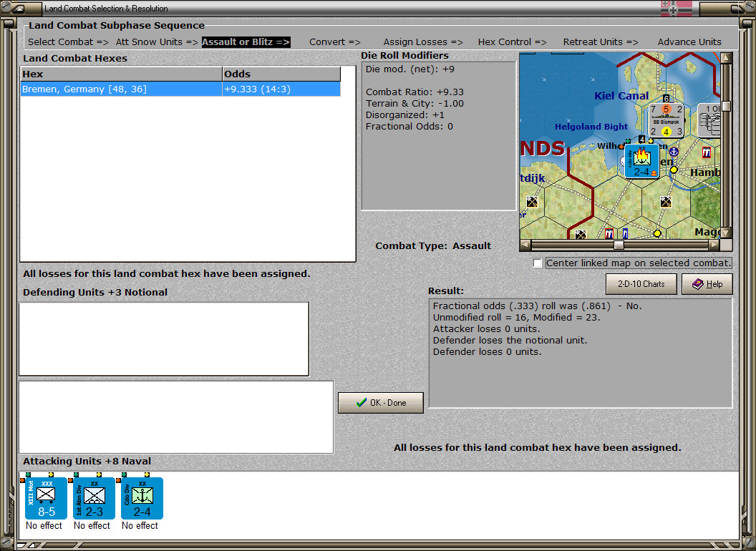Click the red-bordered factory icon at the map bottom

coord(609,233)
